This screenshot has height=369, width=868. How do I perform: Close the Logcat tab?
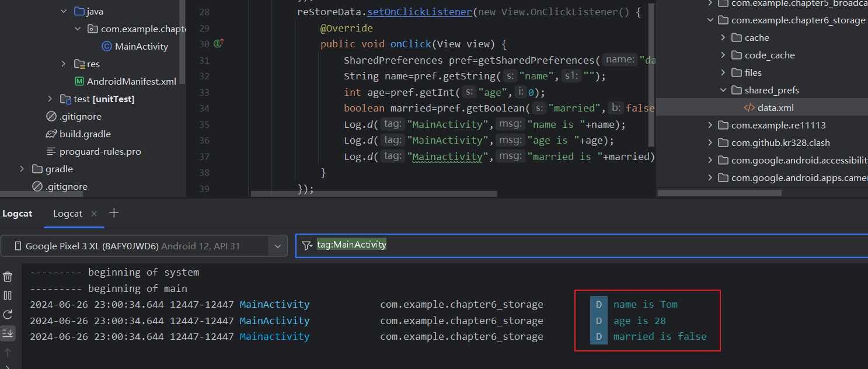click(94, 214)
